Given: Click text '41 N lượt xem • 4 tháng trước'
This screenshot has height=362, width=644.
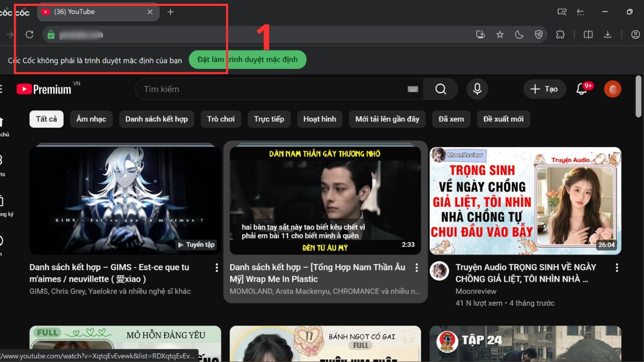Looking at the screenshot, I should pos(505,303).
